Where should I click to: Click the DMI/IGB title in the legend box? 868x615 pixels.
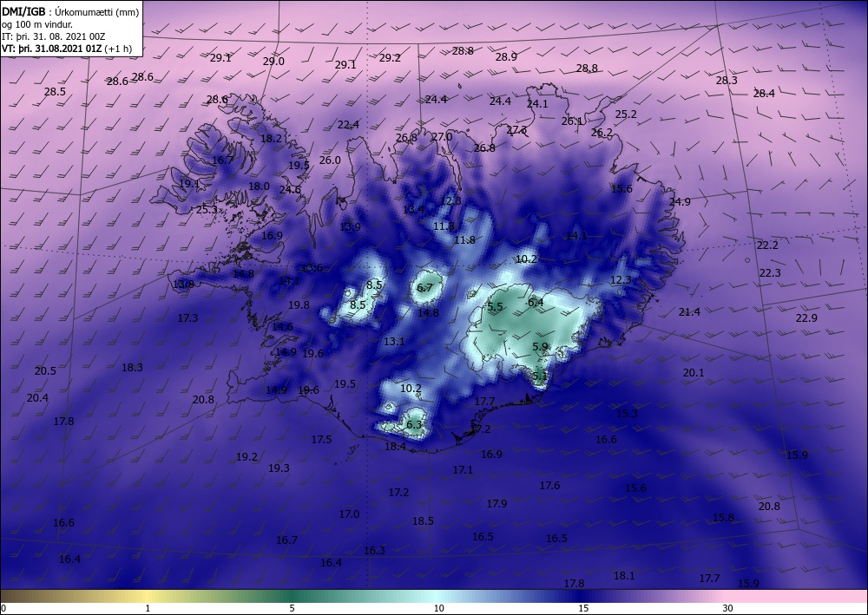[23, 11]
